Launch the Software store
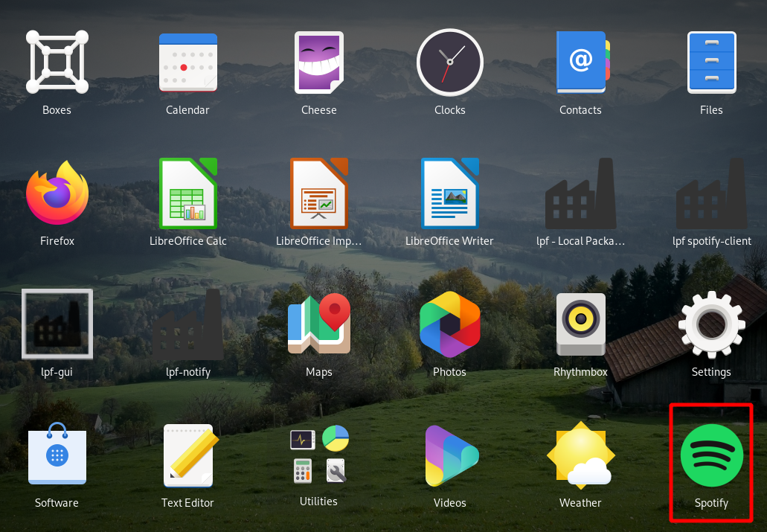This screenshot has width=767, height=532. tap(57, 455)
